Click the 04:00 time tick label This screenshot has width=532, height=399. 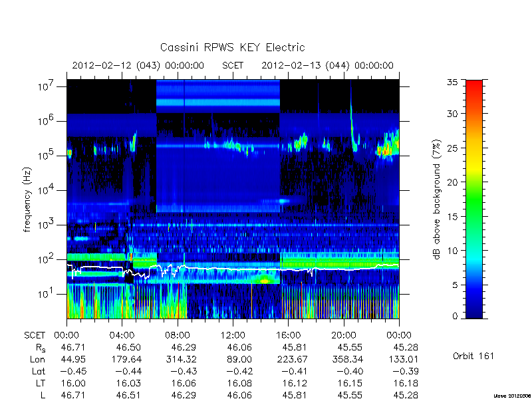[122, 335]
